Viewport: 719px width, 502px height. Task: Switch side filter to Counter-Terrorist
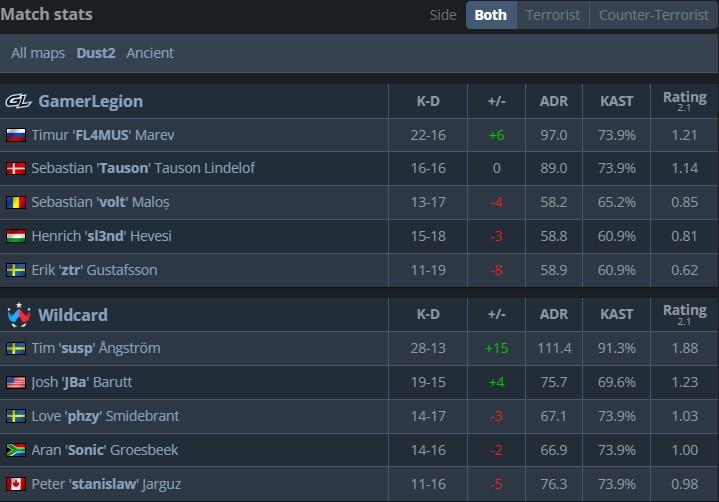click(653, 15)
